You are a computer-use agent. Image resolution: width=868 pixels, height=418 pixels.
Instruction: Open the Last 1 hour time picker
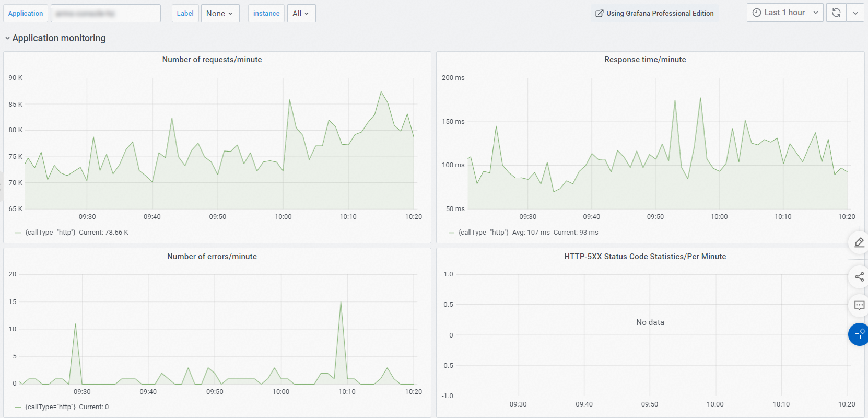[x=785, y=13]
